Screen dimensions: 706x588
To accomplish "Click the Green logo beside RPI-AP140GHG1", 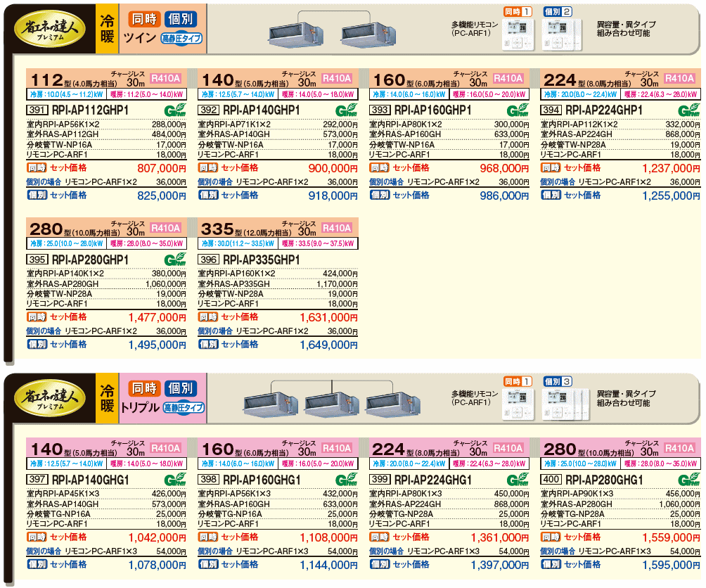I will pyautogui.click(x=175, y=480).
